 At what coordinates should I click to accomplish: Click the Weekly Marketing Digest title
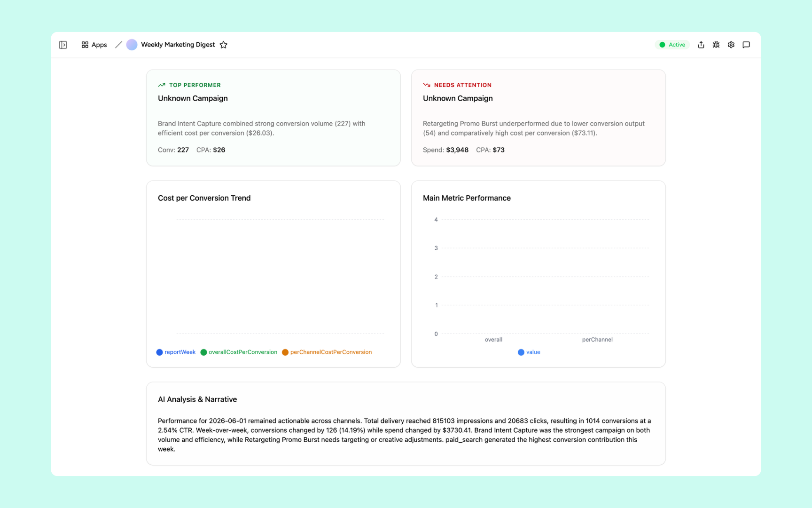pyautogui.click(x=178, y=45)
